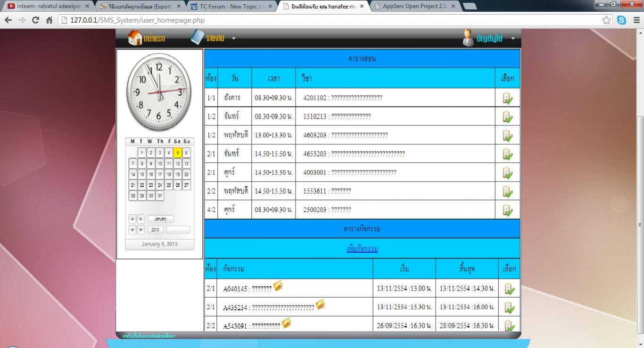
Task: Open the browser home page button
Action: pyautogui.click(x=49, y=20)
